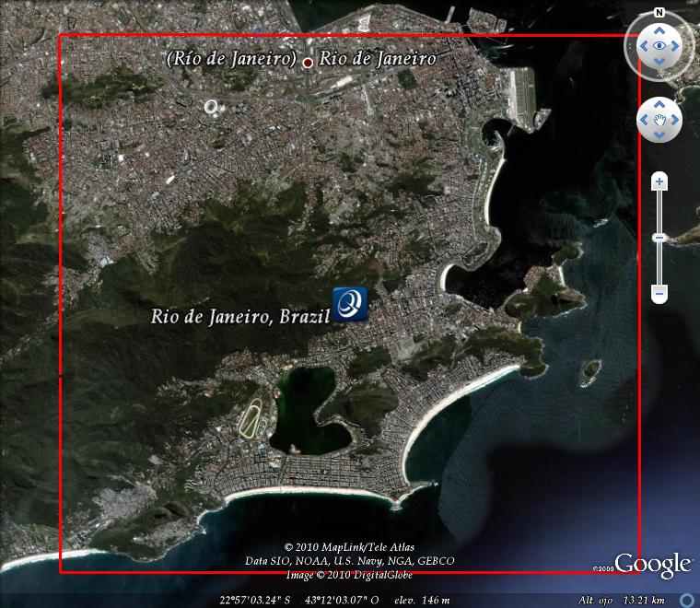This screenshot has width=700, height=608.
Task: Tilt view down with look joystick arrow
Action: tap(659, 63)
